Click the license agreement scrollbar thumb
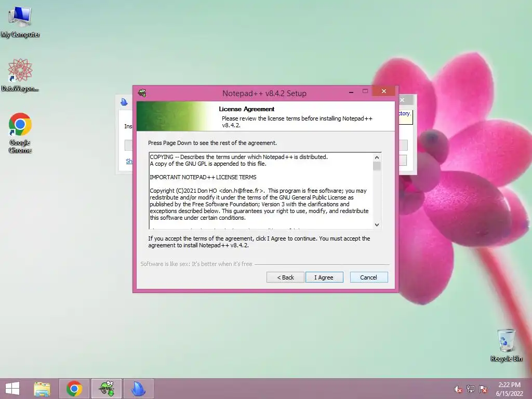532x399 pixels. 377,166
